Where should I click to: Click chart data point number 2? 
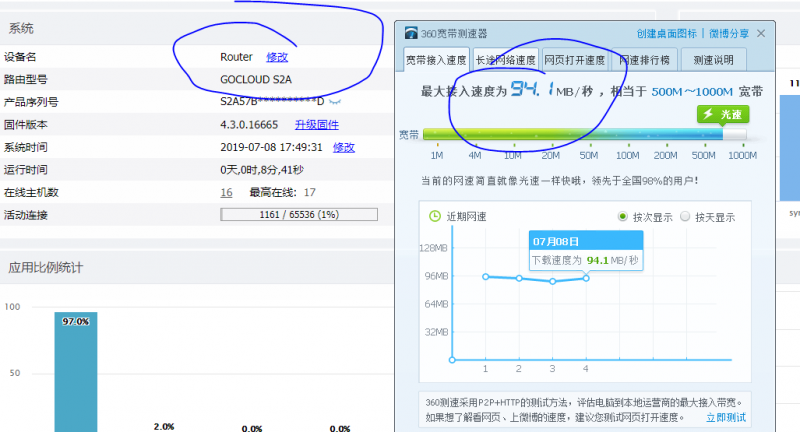click(519, 278)
